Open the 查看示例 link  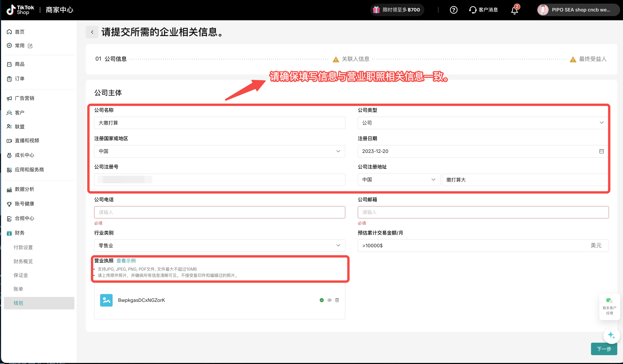coord(126,261)
